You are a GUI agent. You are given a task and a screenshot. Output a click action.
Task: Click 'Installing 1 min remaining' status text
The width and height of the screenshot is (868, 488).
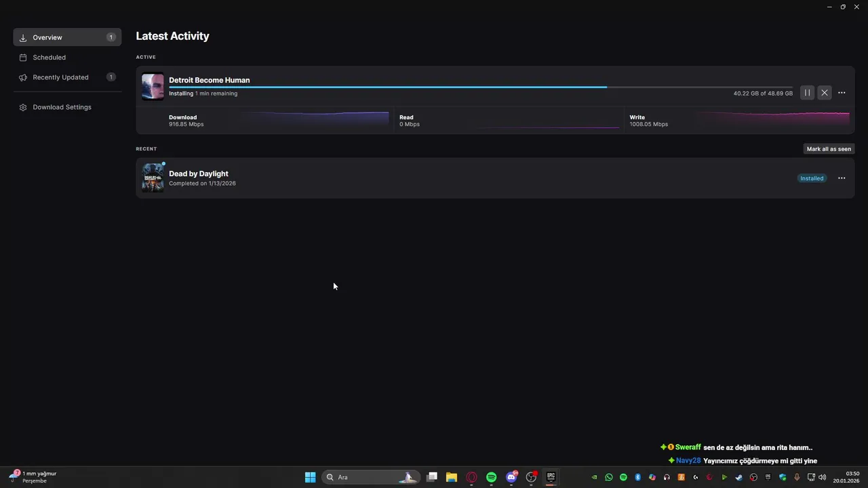[203, 94]
